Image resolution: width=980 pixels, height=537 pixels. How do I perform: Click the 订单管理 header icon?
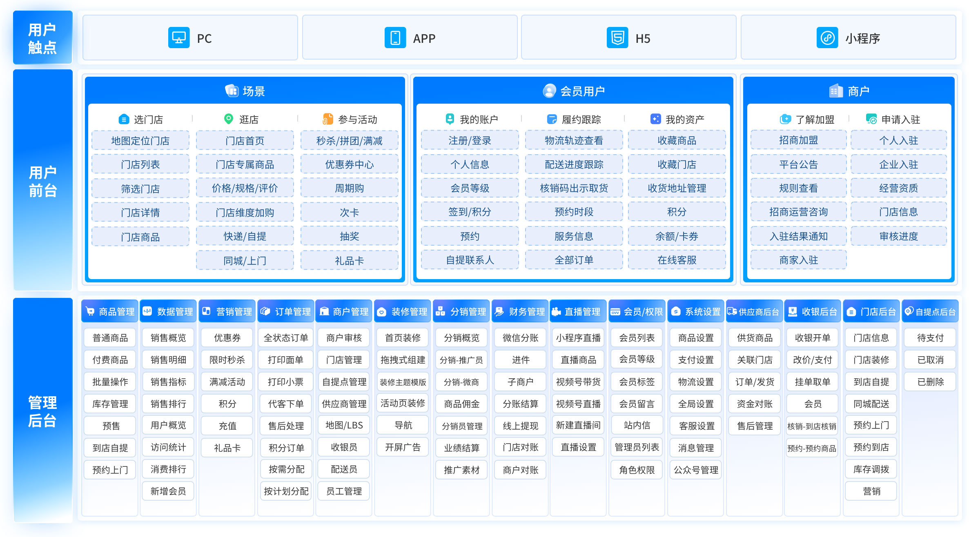(265, 311)
